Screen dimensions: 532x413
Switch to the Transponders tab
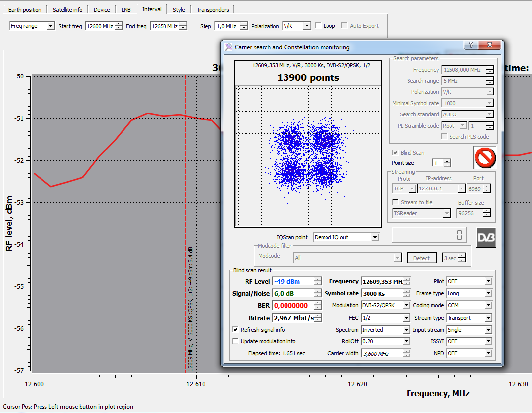(x=213, y=10)
